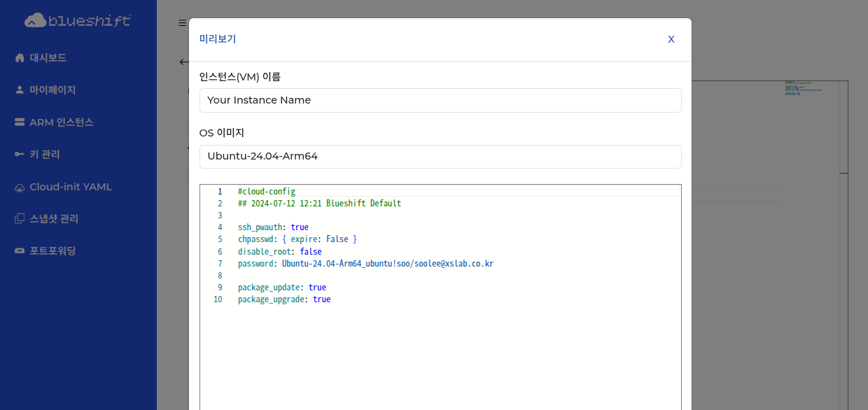The height and width of the screenshot is (410, 868).
Task: Click the port icon beside 포트포워딩
Action: 20,251
